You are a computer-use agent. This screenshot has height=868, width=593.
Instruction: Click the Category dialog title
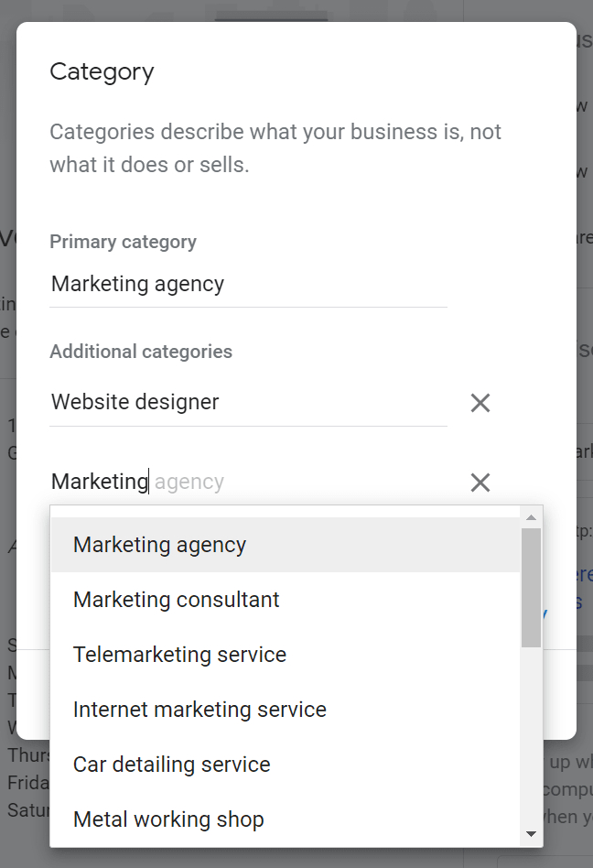pos(102,72)
